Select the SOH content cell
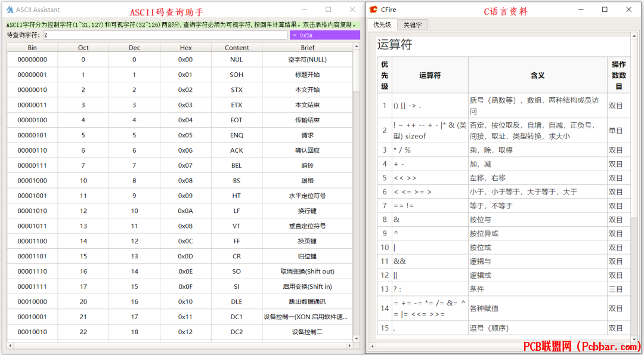The image size is (644, 355). click(x=237, y=75)
